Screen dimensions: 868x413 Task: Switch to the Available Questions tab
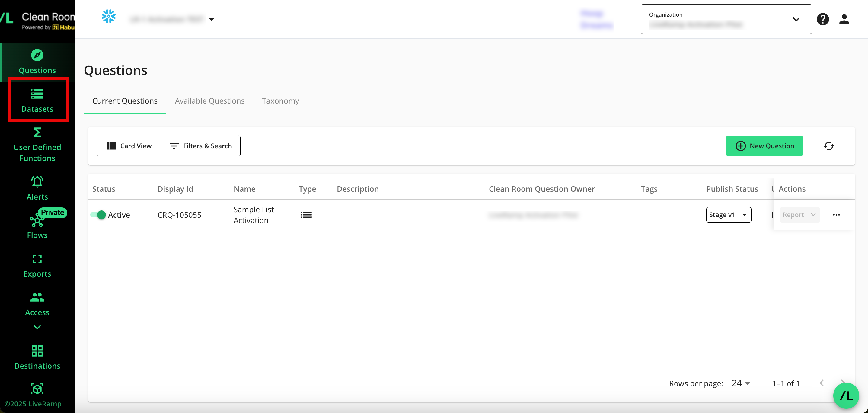tap(209, 101)
